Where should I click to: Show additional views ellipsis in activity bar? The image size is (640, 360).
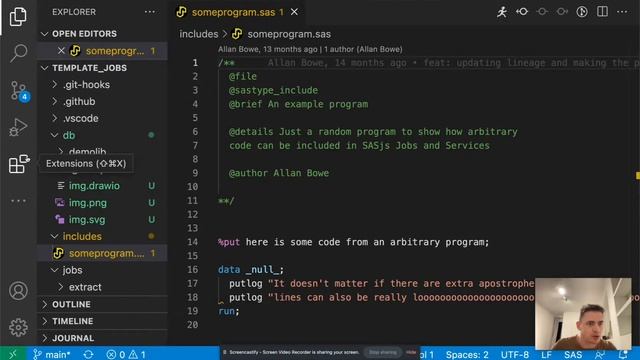tap(18, 201)
